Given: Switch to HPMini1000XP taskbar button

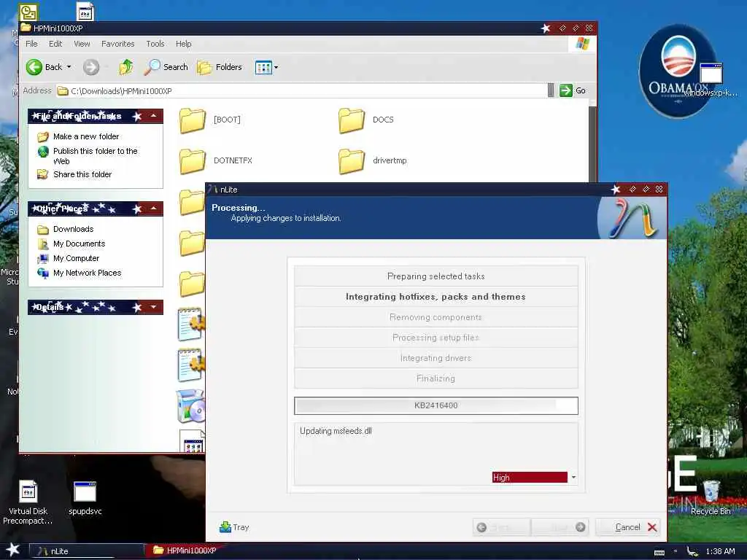Looking at the screenshot, I should point(186,551).
